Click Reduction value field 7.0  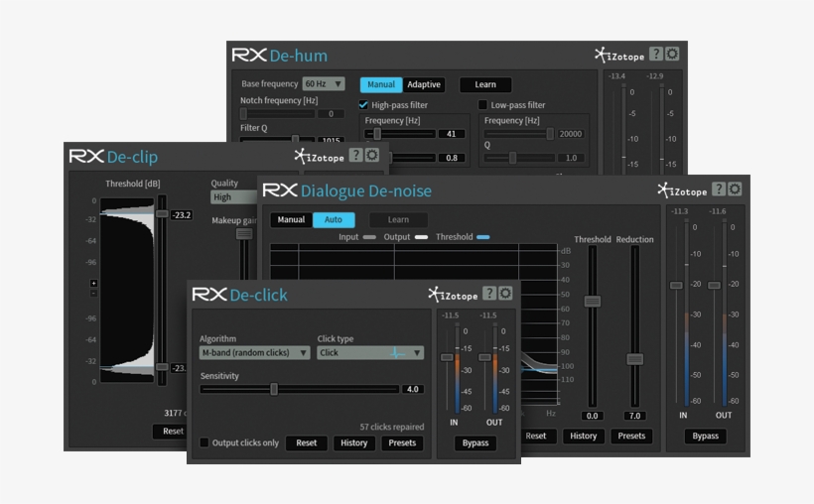click(x=635, y=416)
